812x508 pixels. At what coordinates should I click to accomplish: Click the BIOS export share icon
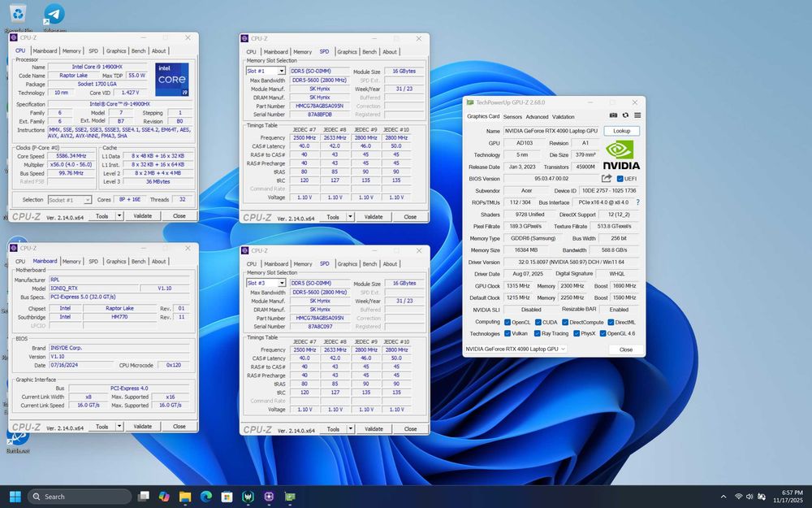click(607, 179)
